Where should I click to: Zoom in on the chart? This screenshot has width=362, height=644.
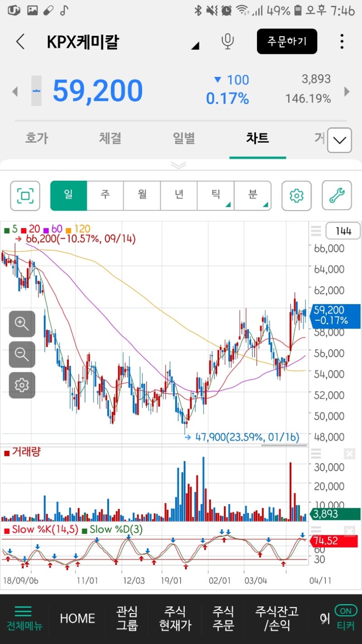point(22,324)
